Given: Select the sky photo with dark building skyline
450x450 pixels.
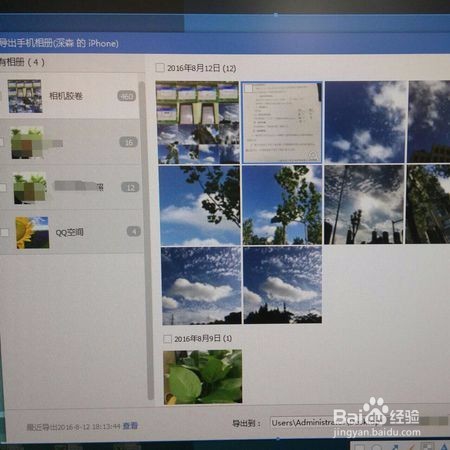Looking at the screenshot, I should pyautogui.click(x=283, y=285).
